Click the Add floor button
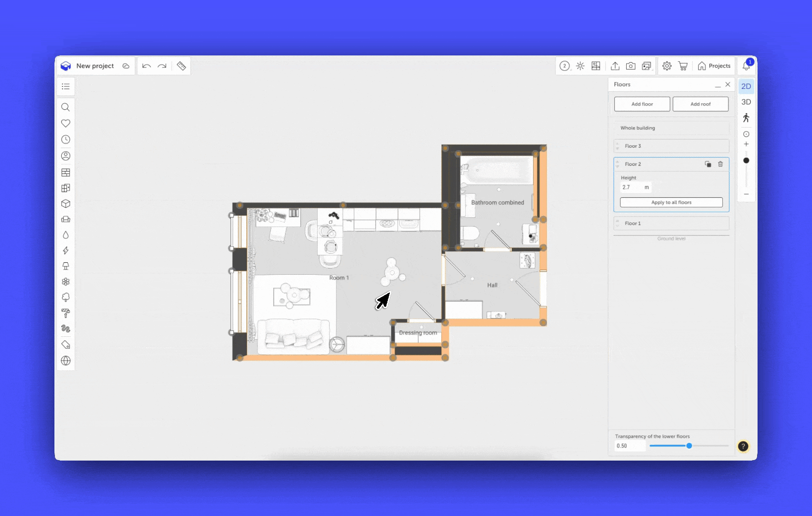Image resolution: width=812 pixels, height=516 pixels. 642,104
